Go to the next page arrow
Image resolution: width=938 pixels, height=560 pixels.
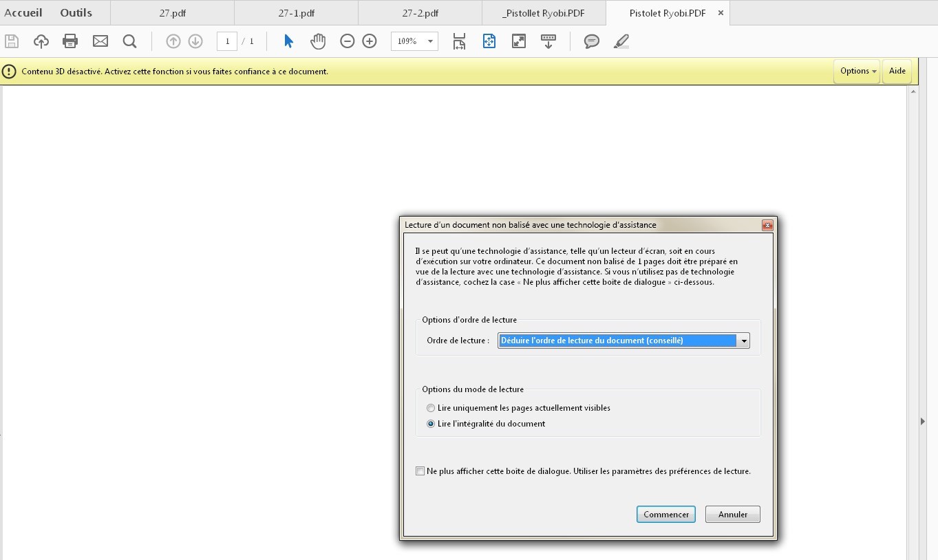[x=195, y=41]
